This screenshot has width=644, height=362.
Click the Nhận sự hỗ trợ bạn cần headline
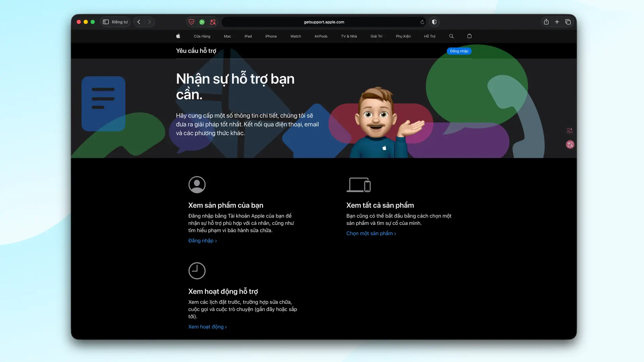235,86
